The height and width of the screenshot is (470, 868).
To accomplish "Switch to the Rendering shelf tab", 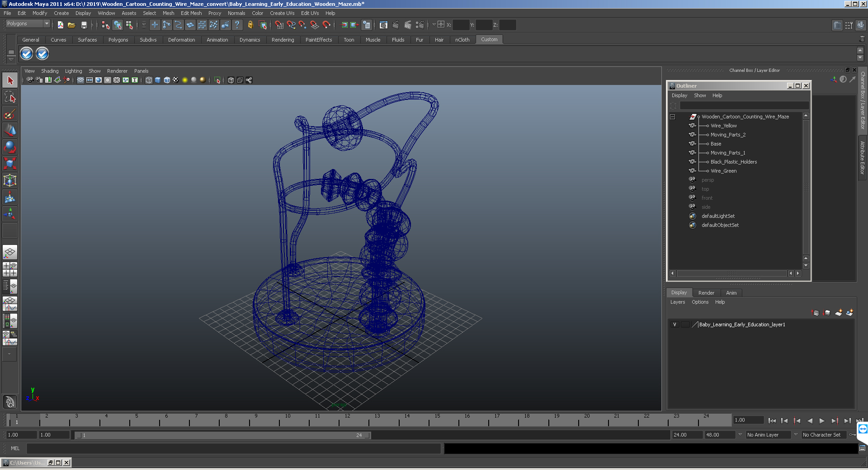I will (x=283, y=40).
